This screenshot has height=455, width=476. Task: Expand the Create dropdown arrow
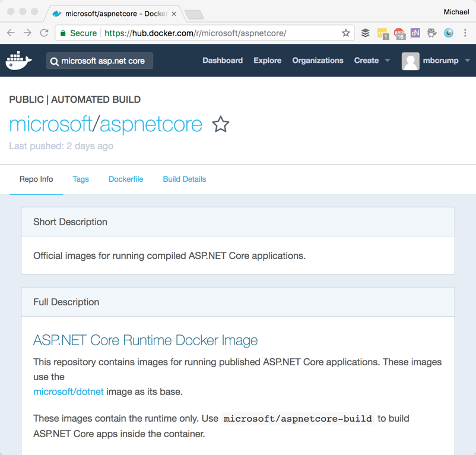coord(388,61)
